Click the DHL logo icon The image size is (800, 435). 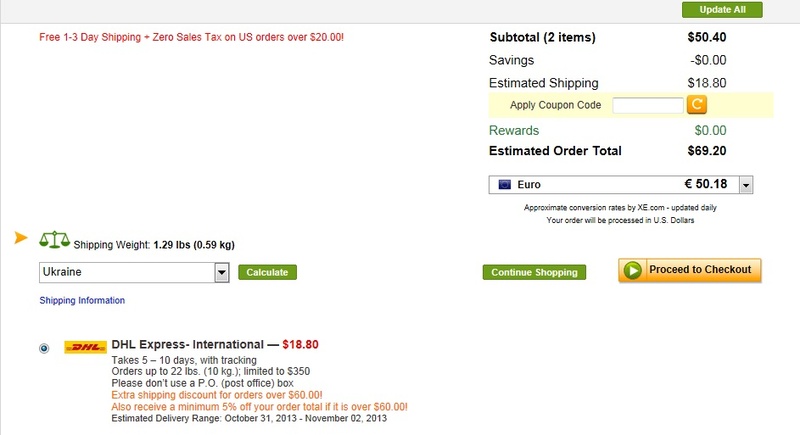click(85, 347)
